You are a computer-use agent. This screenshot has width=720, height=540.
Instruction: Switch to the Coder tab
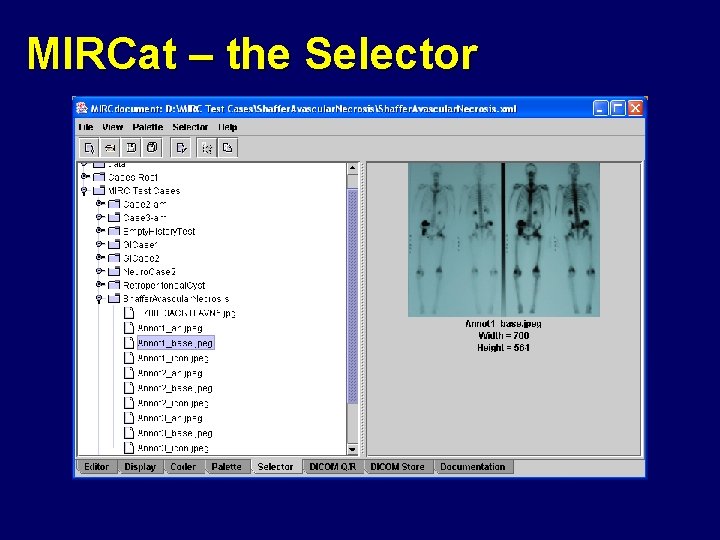coord(183,467)
